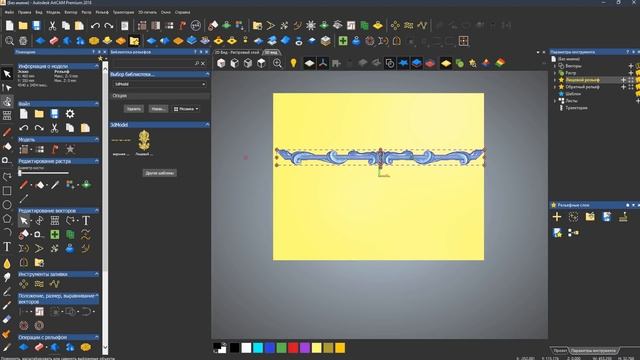640x360 pixels.
Task: Select the red pencil drawing tool in left toolbar
Action: point(7,132)
